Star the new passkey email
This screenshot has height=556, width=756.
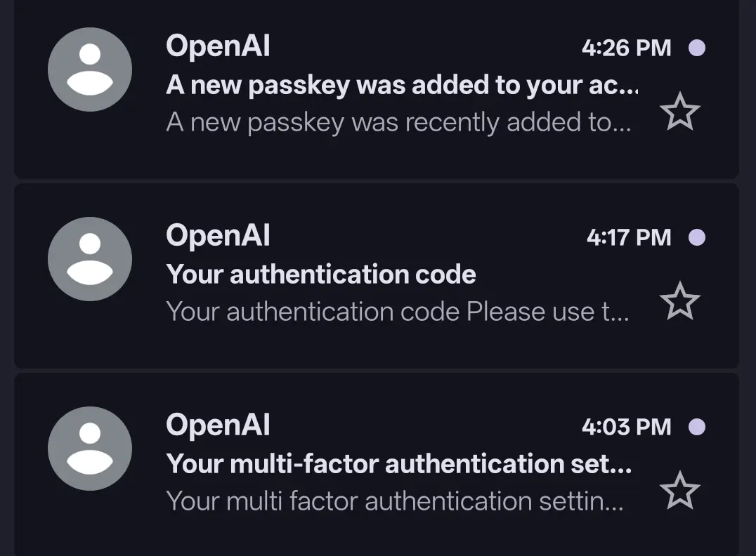(x=680, y=112)
